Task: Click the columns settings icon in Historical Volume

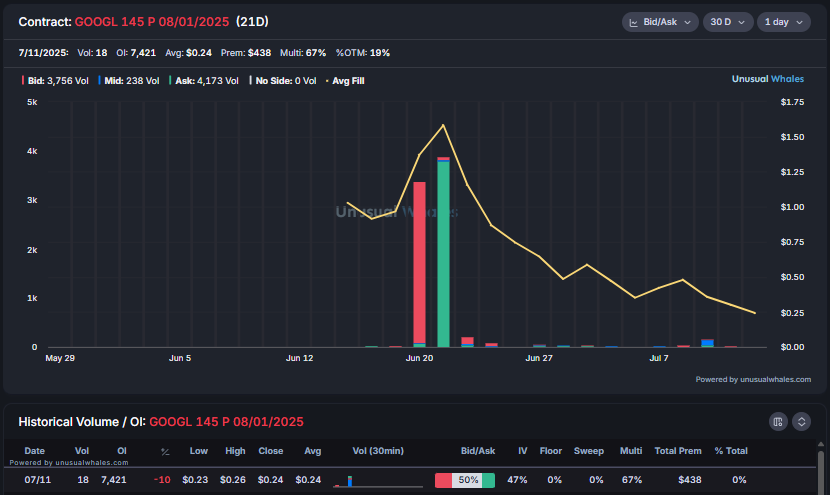Action: (778, 422)
